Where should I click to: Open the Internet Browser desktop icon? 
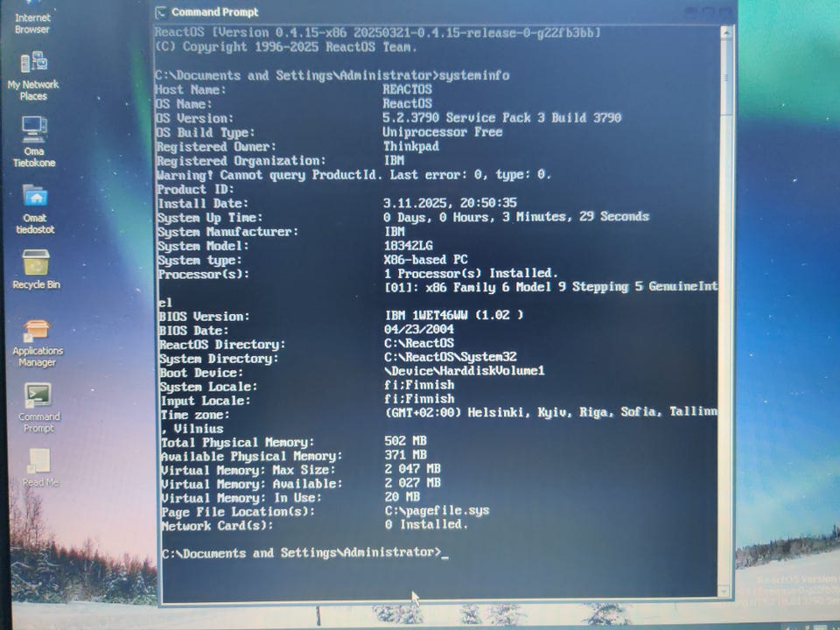pos(32,17)
